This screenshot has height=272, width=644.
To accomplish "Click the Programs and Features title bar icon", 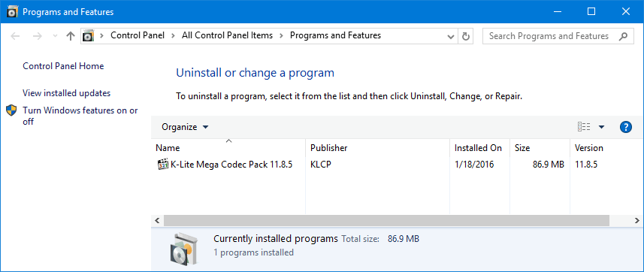I will [12, 12].
